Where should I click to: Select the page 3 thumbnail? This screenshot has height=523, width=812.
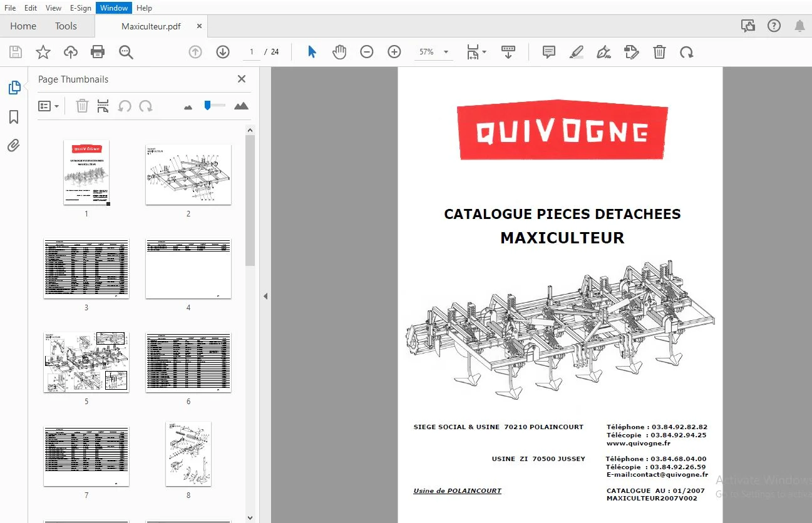86,268
